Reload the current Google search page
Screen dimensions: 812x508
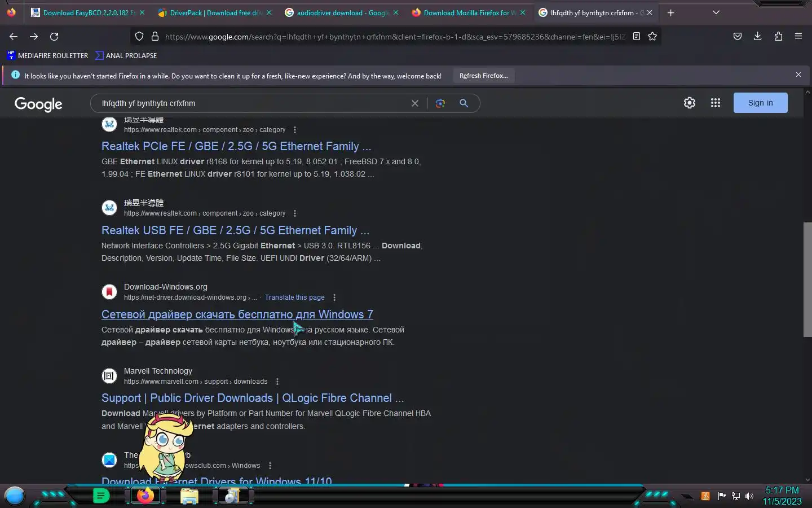[x=54, y=37]
